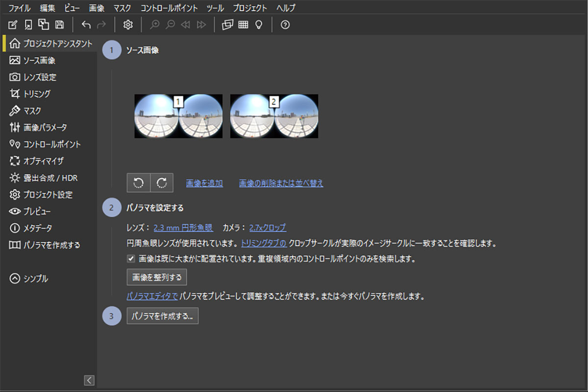
Task: Open the 画像 menu
Action: coord(97,8)
